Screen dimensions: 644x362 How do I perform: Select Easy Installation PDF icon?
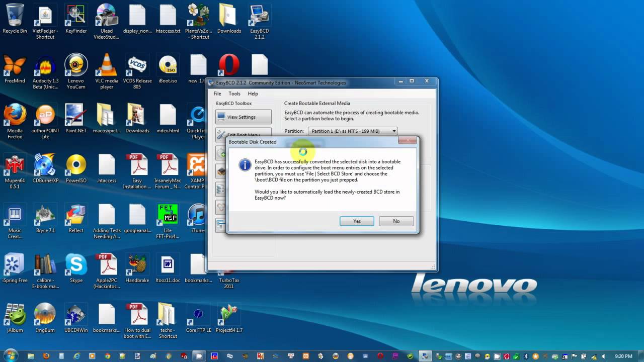point(137,171)
